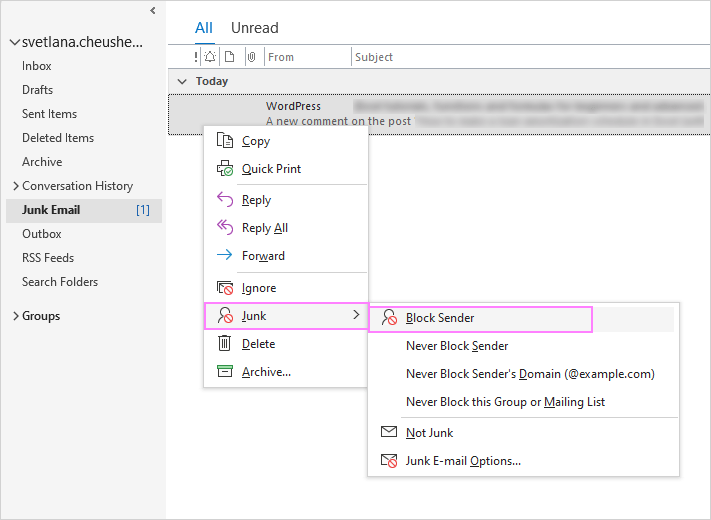Click the Junk person icon
This screenshot has width=711, height=520.
pyautogui.click(x=224, y=316)
